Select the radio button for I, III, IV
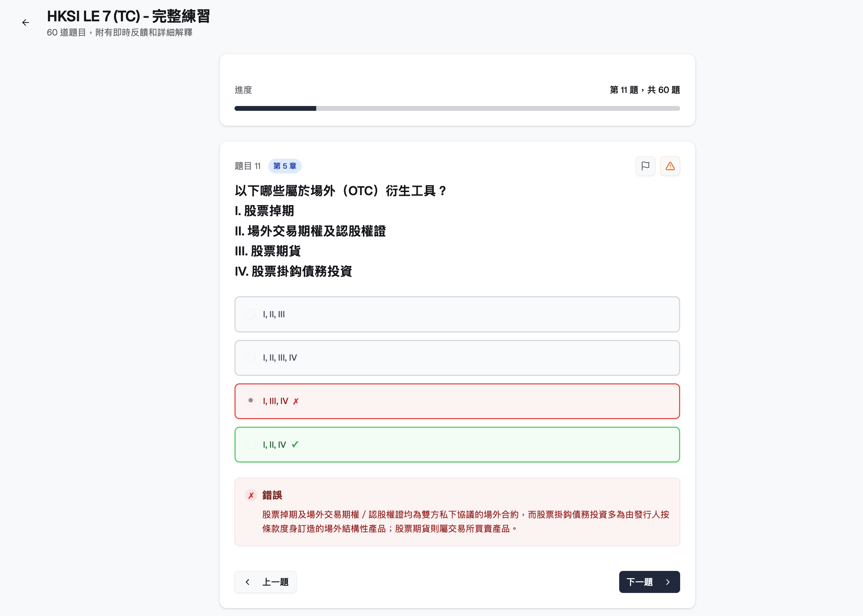 (250, 401)
